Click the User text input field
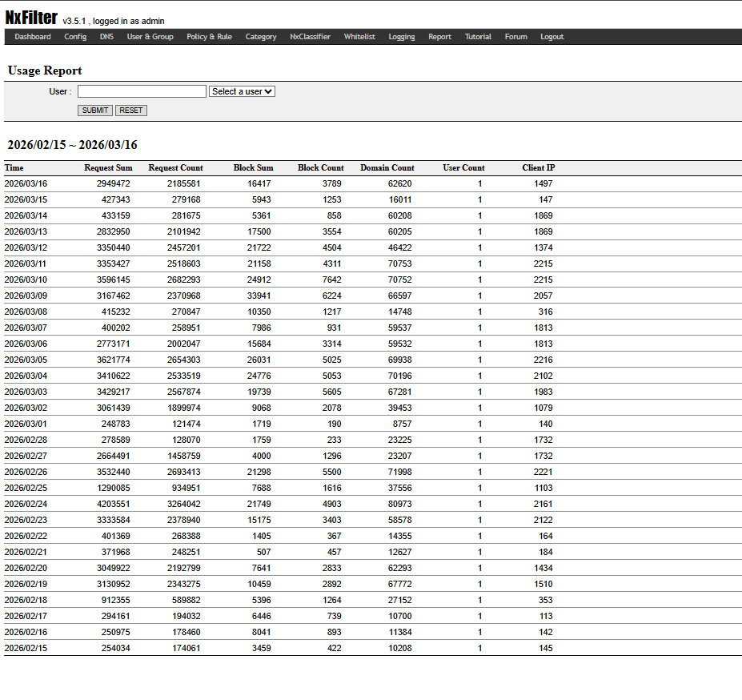742x700 pixels. [142, 91]
